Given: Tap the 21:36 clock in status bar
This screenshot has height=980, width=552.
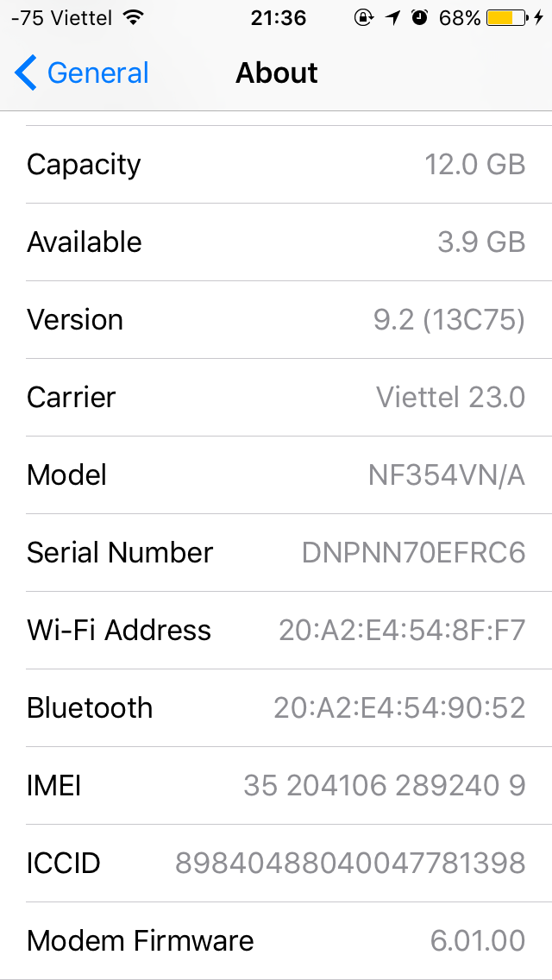Looking at the screenshot, I should (278, 17).
